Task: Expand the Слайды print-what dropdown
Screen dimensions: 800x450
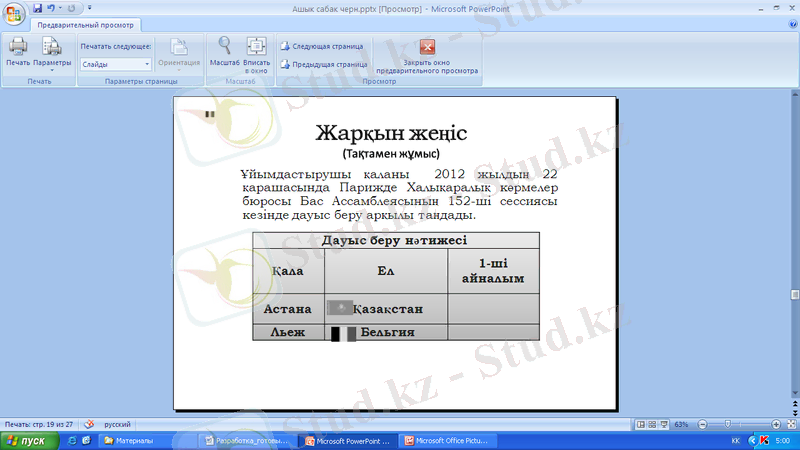Action: click(x=147, y=63)
